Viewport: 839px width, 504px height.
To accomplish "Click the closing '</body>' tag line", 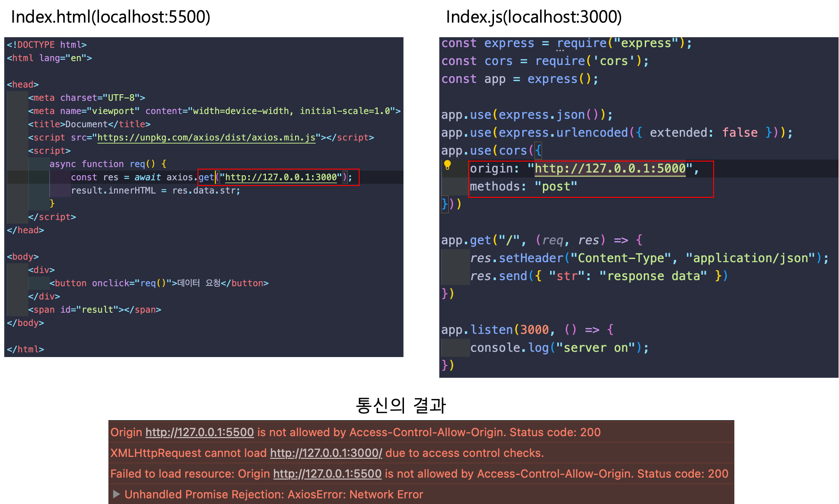I will coord(25,323).
